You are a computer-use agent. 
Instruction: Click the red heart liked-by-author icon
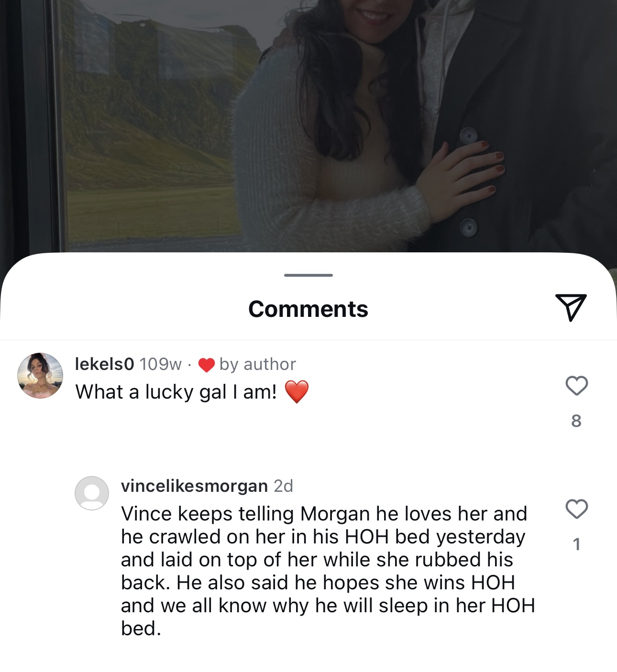pos(206,365)
